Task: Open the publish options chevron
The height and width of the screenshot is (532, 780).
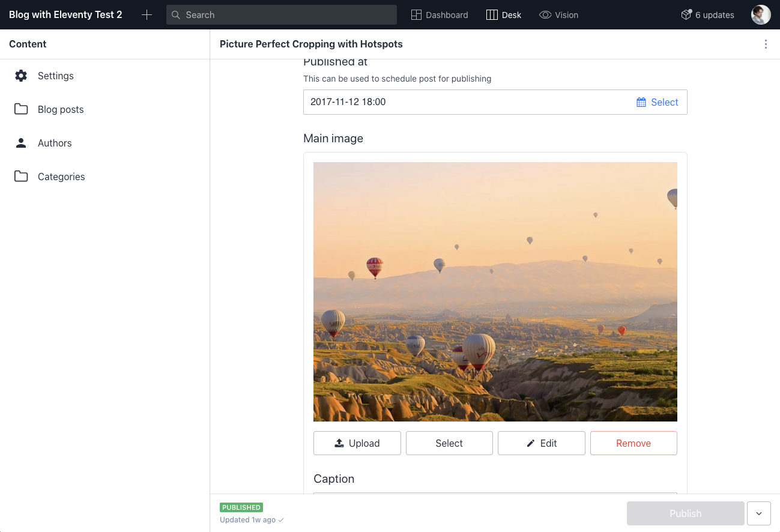Action: point(758,513)
